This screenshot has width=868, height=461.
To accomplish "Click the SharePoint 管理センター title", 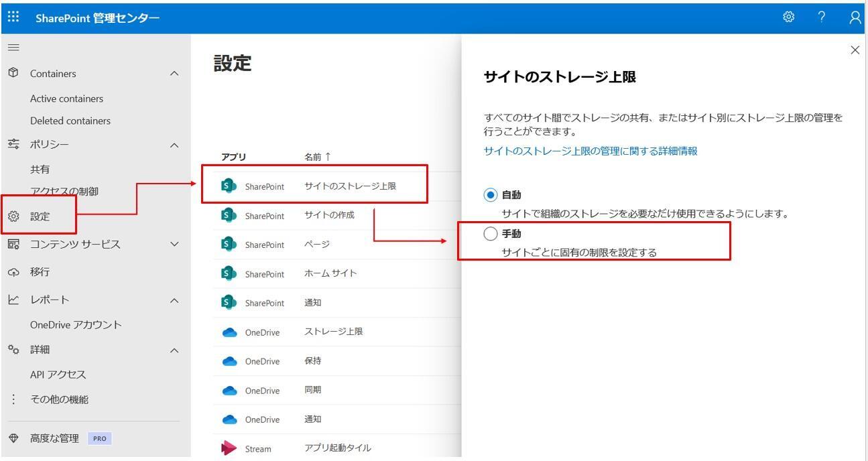I will 98,17.
